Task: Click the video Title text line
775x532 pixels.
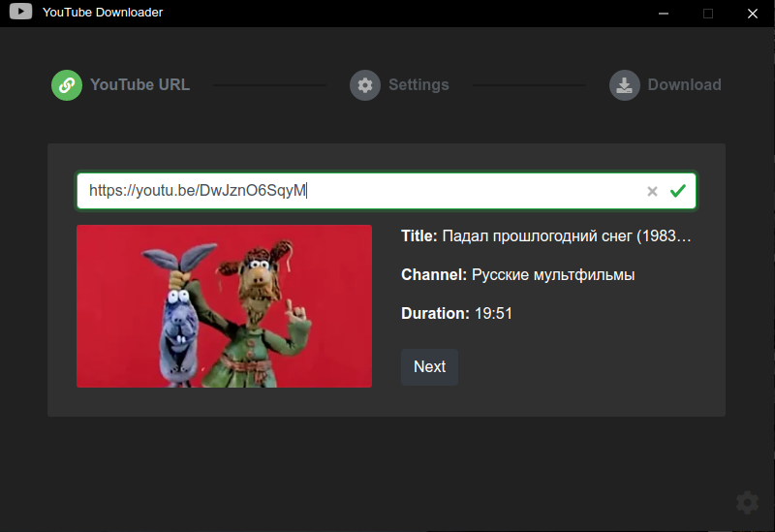Action: [x=546, y=236]
